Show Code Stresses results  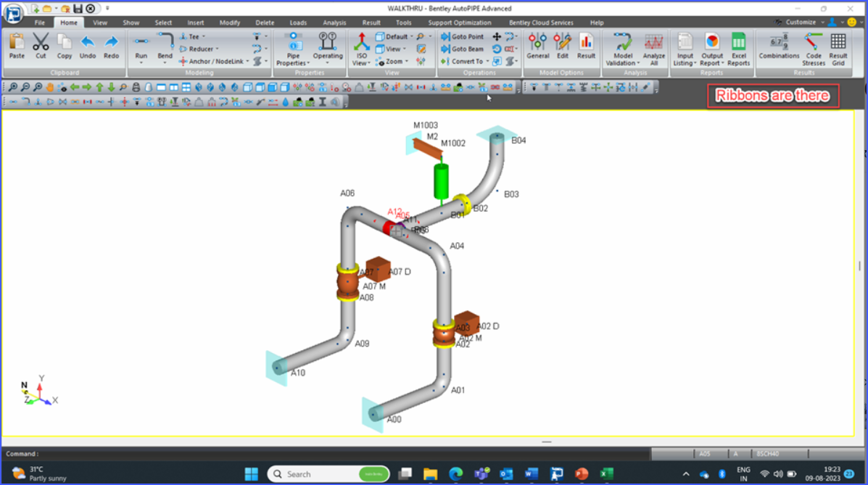814,49
